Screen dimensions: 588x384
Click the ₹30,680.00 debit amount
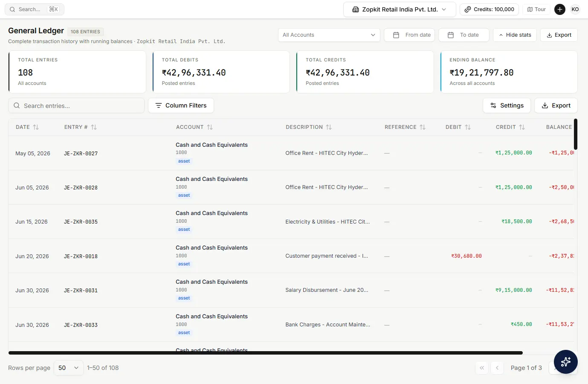(466, 256)
